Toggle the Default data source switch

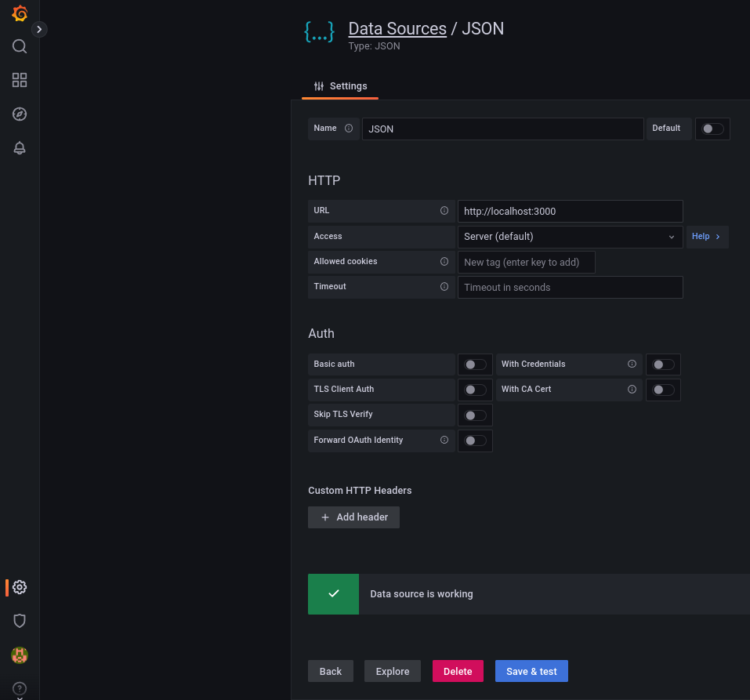[x=712, y=129]
